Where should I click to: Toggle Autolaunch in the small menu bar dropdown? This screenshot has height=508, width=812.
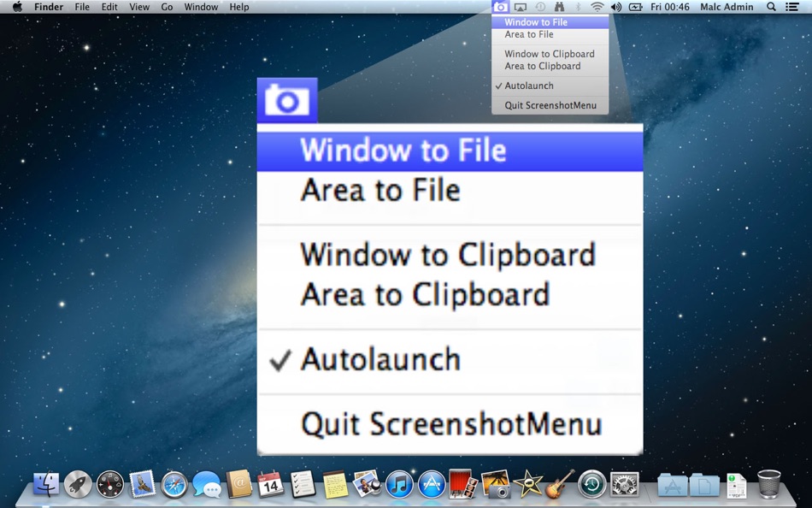550,86
